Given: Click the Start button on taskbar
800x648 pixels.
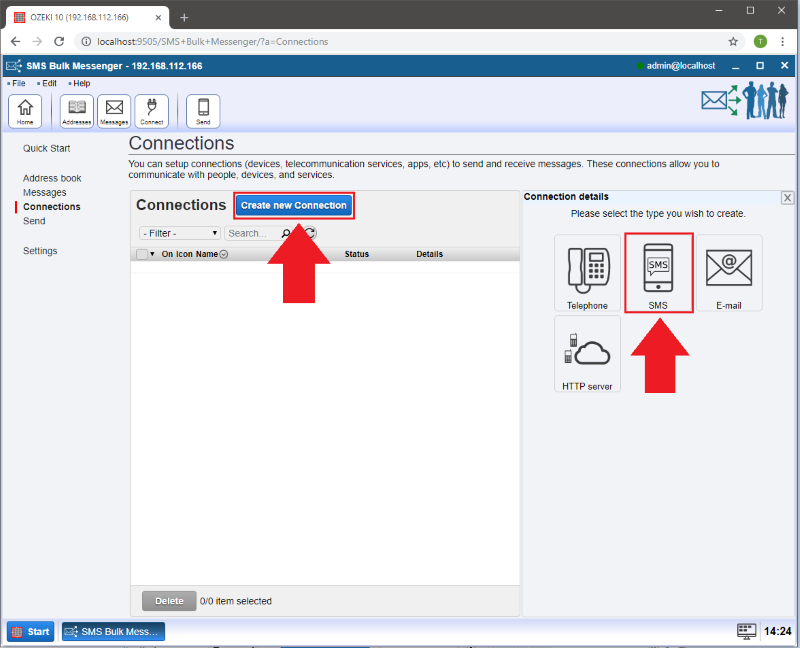Looking at the screenshot, I should click(x=31, y=631).
